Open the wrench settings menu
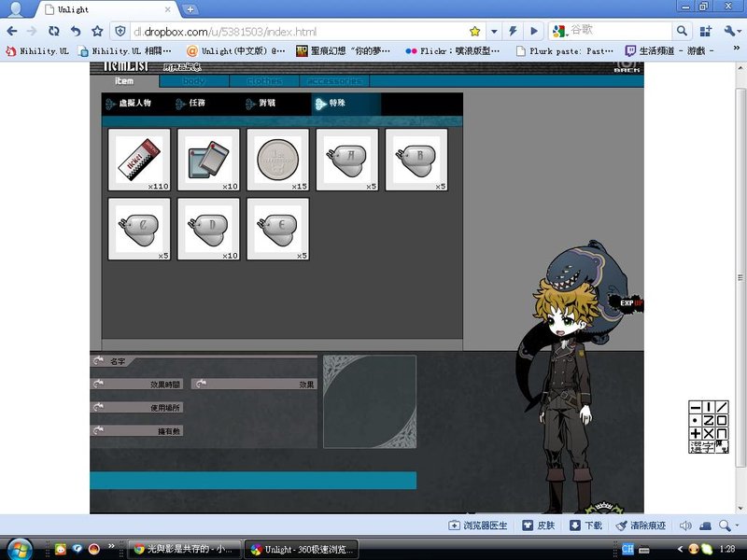The width and height of the screenshot is (747, 560). click(730, 32)
